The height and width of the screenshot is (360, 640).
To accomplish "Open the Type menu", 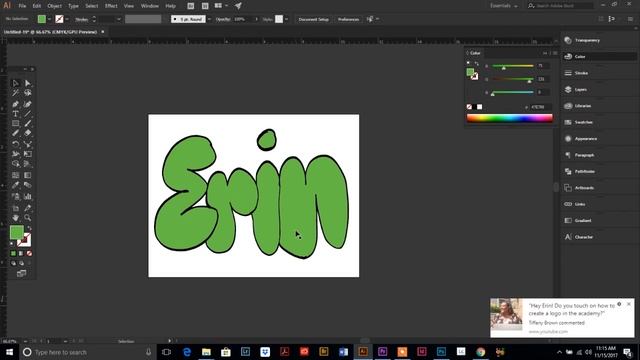I will pos(73,6).
